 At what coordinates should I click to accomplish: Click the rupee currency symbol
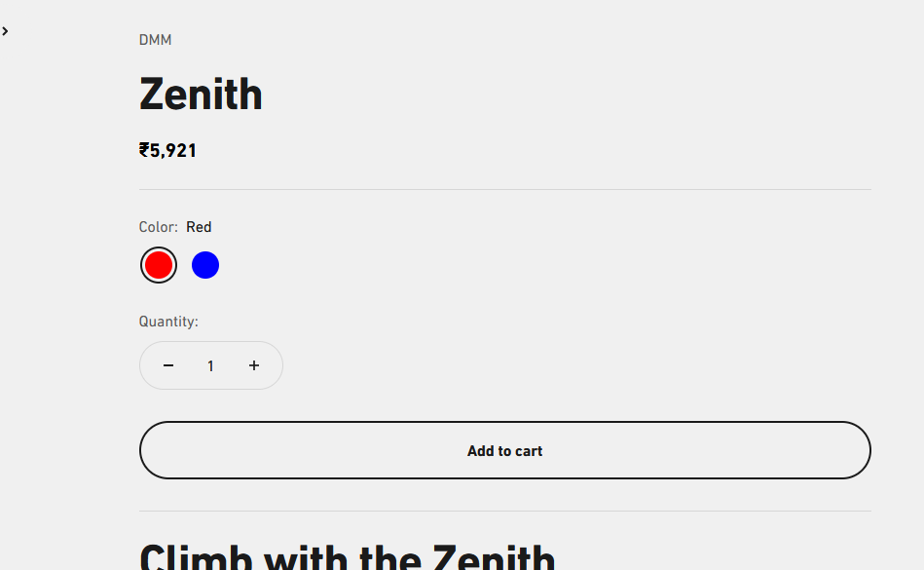[144, 150]
